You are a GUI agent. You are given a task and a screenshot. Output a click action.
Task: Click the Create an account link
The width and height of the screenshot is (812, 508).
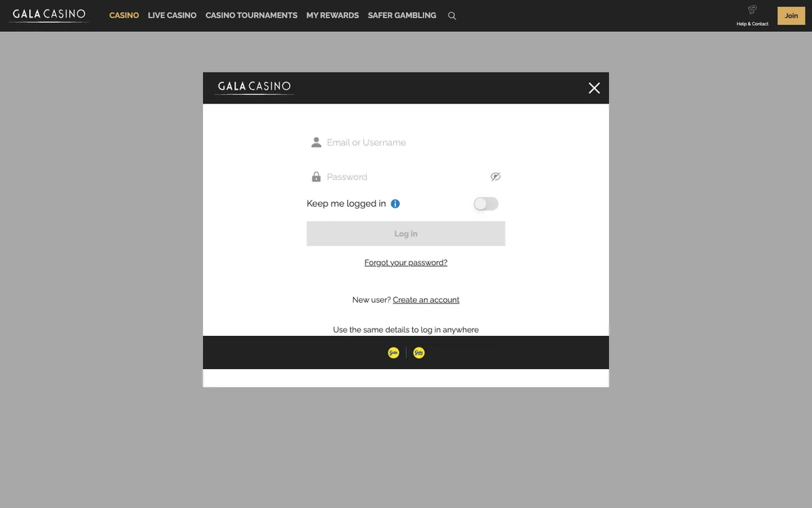(426, 300)
